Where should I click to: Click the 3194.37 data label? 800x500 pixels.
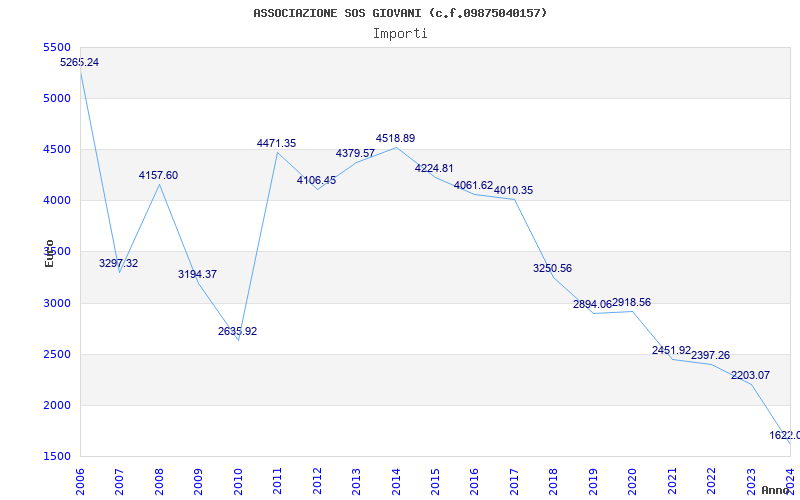pyautogui.click(x=197, y=274)
